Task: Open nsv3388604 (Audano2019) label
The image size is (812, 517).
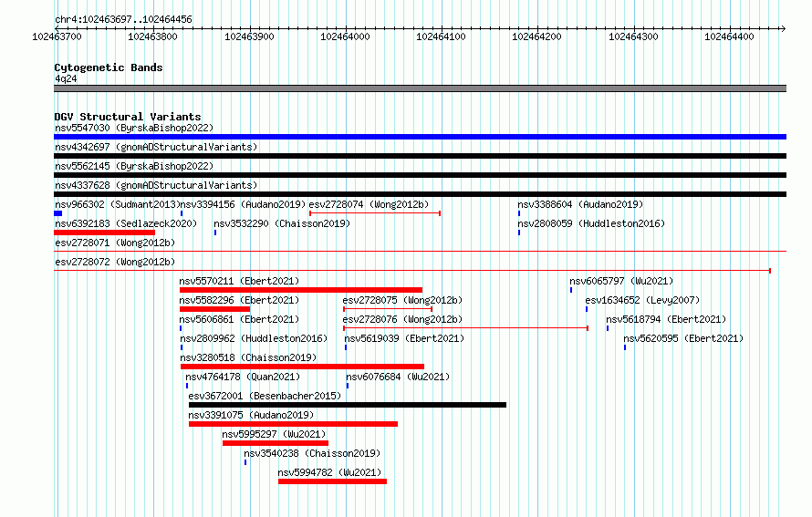Action: (580, 204)
